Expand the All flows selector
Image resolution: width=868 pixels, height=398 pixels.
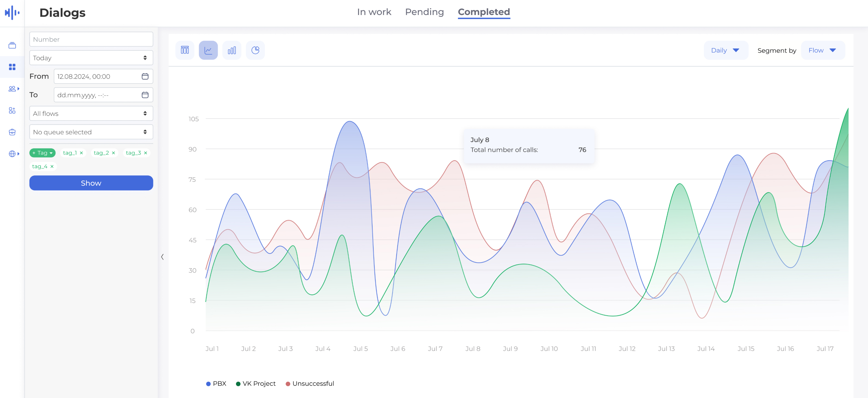pyautogui.click(x=91, y=114)
